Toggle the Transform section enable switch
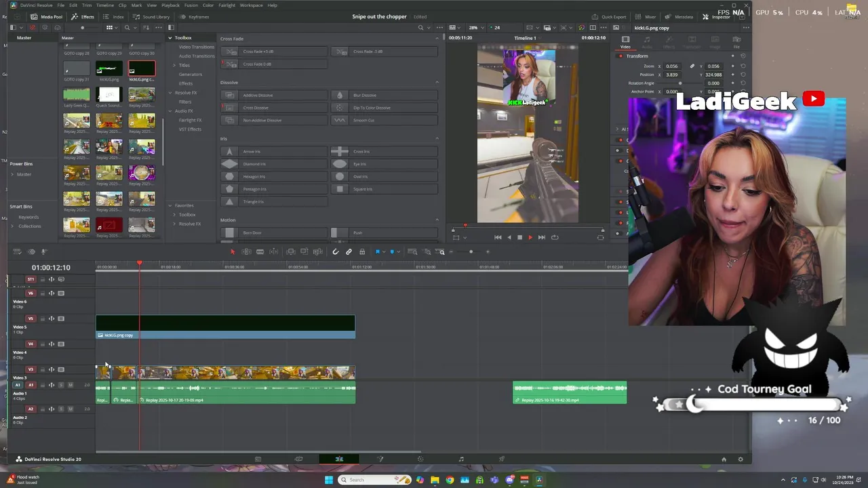 coord(620,56)
